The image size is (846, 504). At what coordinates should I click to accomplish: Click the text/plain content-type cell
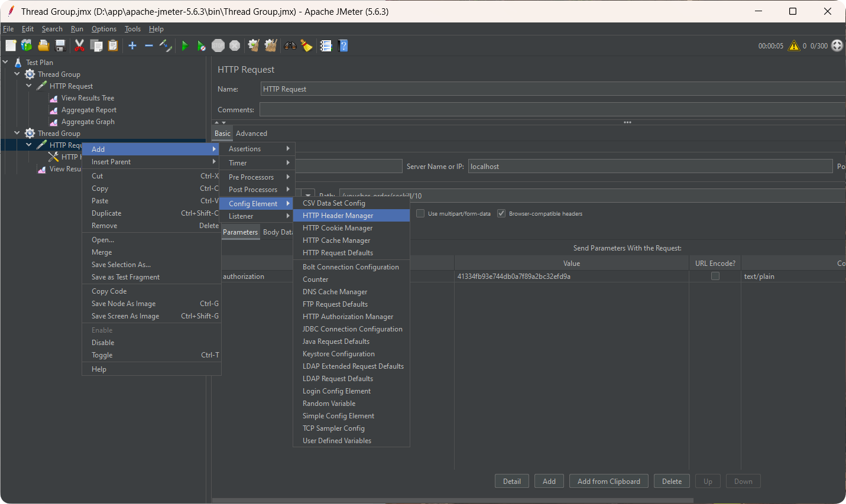[793, 277]
